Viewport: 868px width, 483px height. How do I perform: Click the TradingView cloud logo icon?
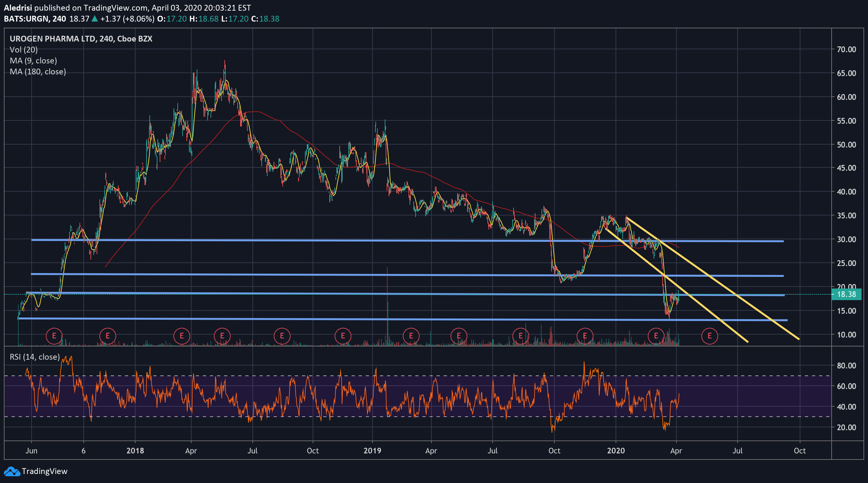tap(12, 471)
